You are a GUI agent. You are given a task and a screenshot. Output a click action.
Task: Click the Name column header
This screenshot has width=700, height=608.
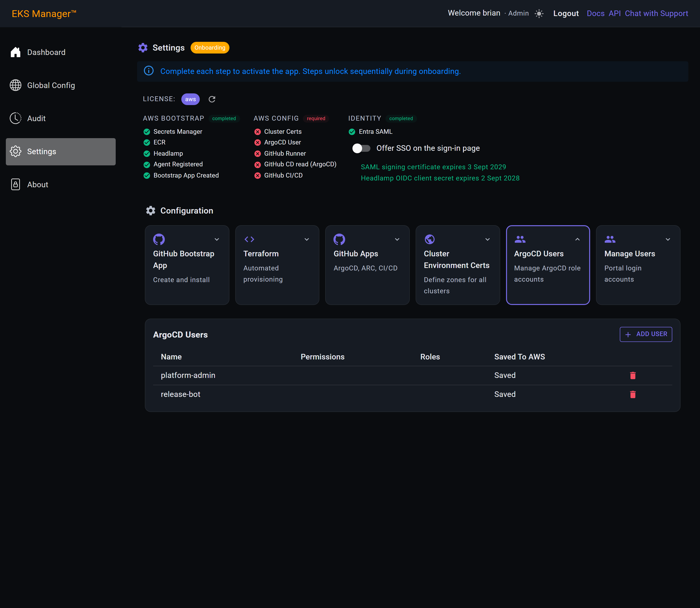(x=171, y=357)
